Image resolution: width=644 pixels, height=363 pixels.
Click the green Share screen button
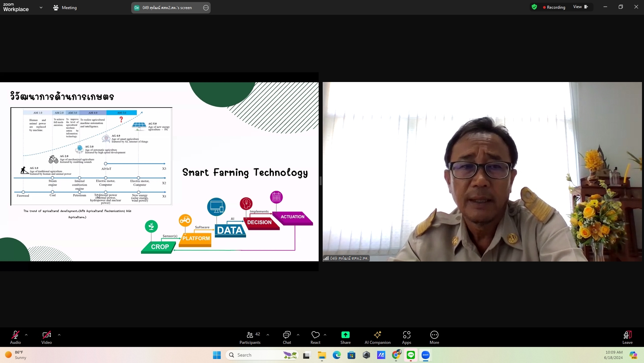345,337
